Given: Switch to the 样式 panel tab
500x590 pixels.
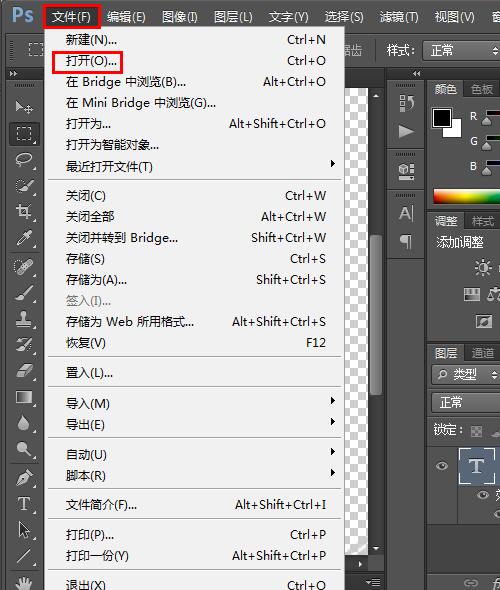Looking at the screenshot, I should [482, 221].
